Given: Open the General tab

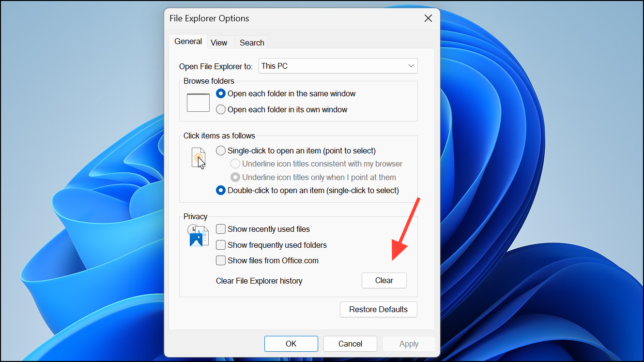Looking at the screenshot, I should [x=188, y=42].
